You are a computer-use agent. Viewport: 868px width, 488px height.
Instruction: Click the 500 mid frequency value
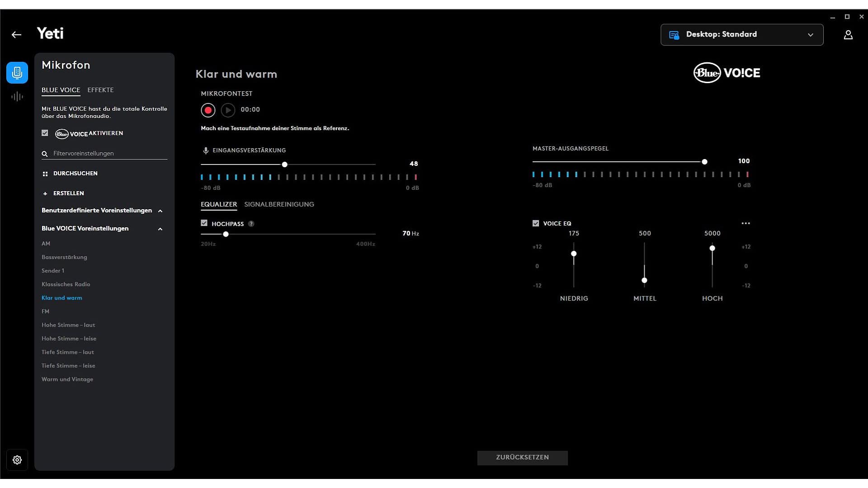645,233
